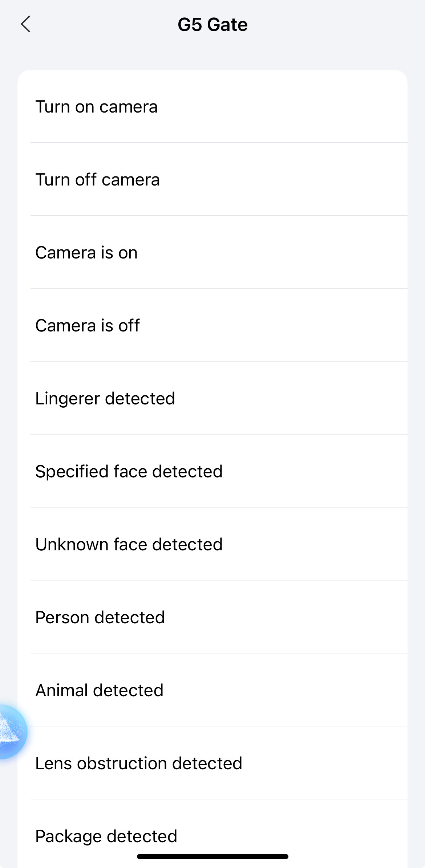The width and height of the screenshot is (425, 868).
Task: Choose 'Camera is on' condition
Action: (86, 253)
